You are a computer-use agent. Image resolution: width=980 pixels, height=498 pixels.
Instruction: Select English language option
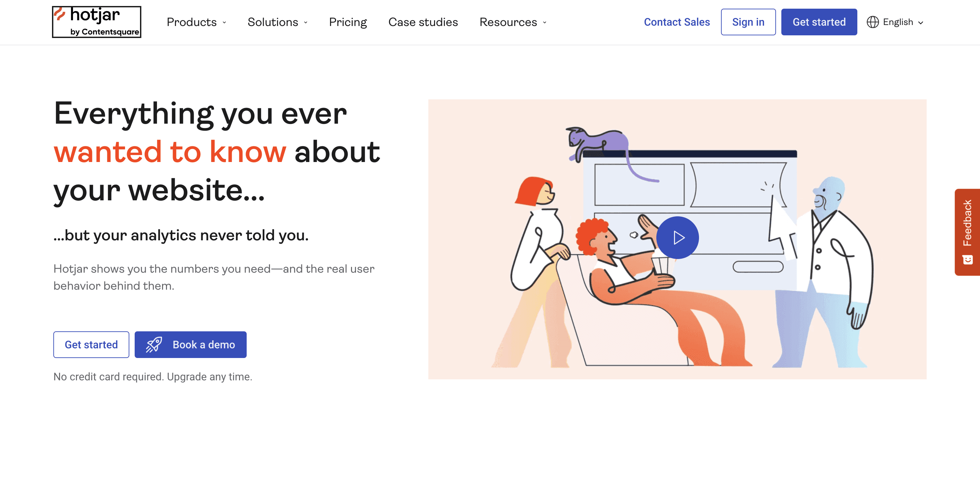[x=896, y=22]
